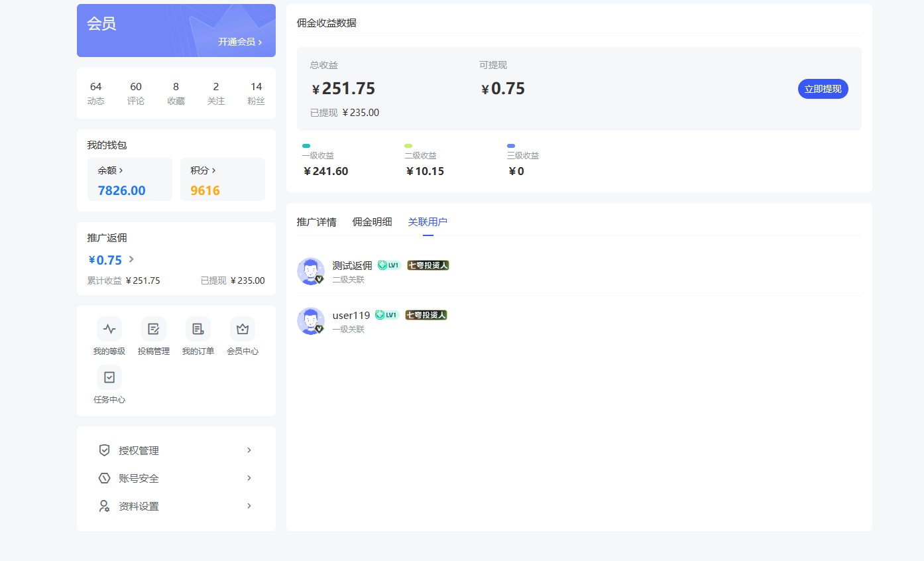924x561 pixels.
Task: Click 会员 title on member card
Action: 101,24
